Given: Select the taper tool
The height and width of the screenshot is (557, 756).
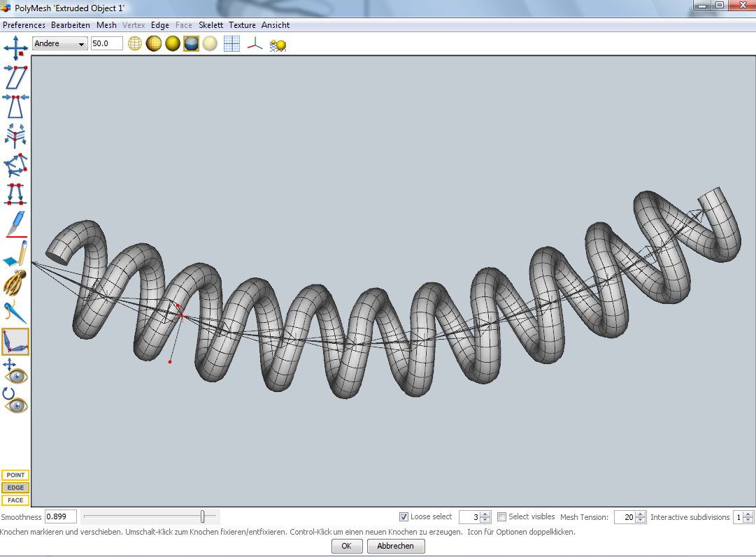Looking at the screenshot, I should tap(15, 106).
